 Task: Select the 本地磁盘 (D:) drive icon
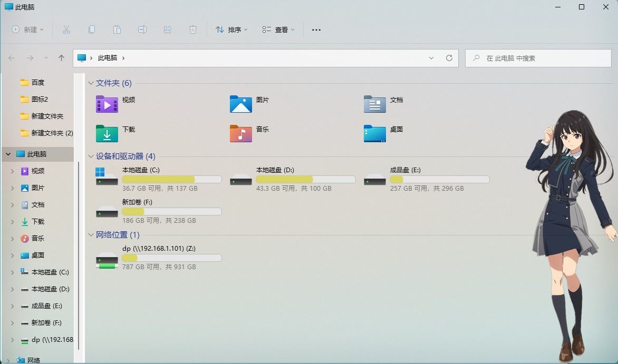click(241, 180)
